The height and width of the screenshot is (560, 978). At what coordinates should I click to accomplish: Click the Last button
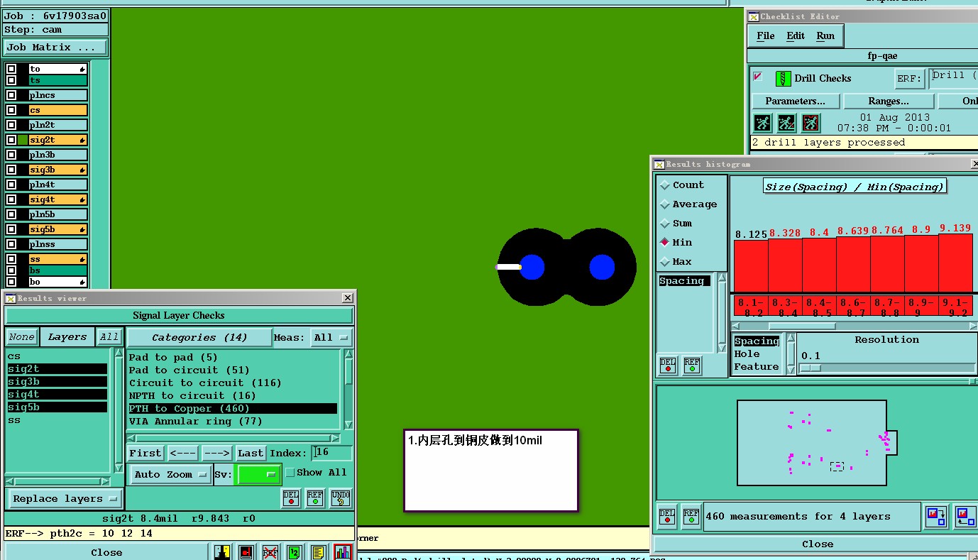(251, 453)
